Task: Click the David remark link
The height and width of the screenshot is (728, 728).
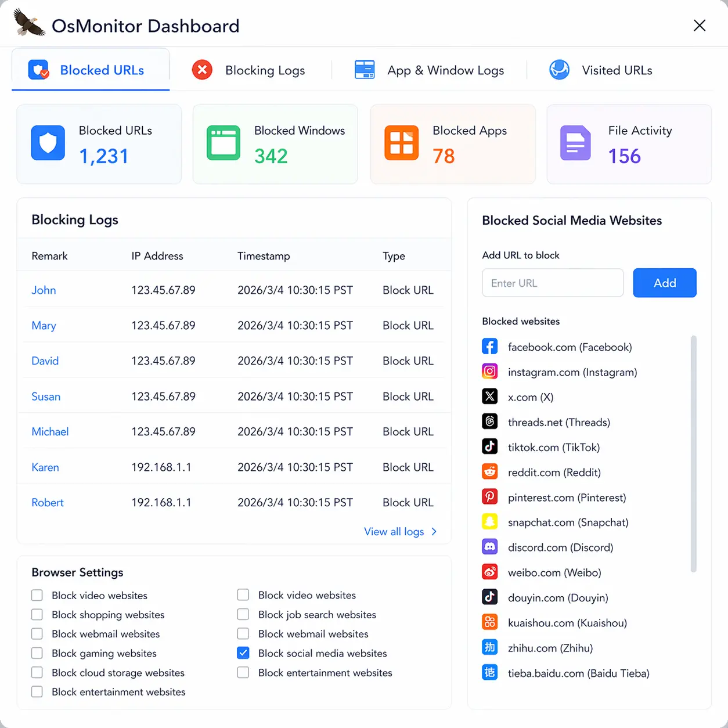Action: 45,361
